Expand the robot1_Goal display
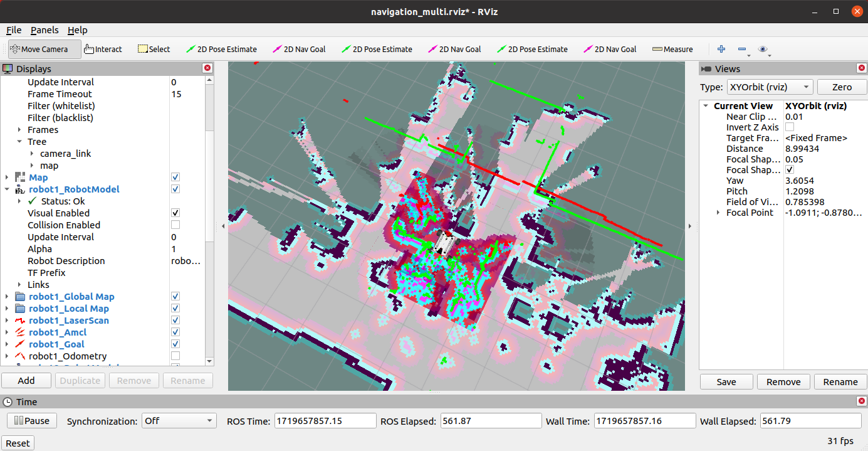This screenshot has width=868, height=451. (x=7, y=344)
